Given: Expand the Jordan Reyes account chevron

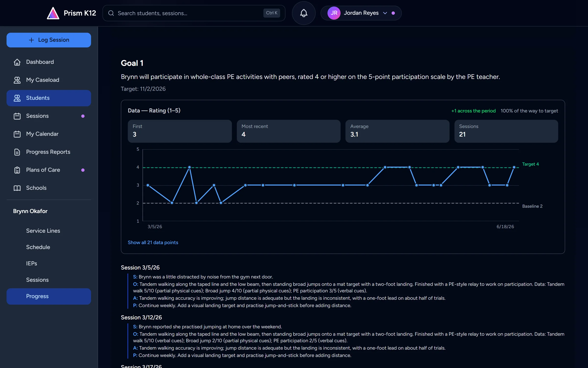Looking at the screenshot, I should 385,13.
